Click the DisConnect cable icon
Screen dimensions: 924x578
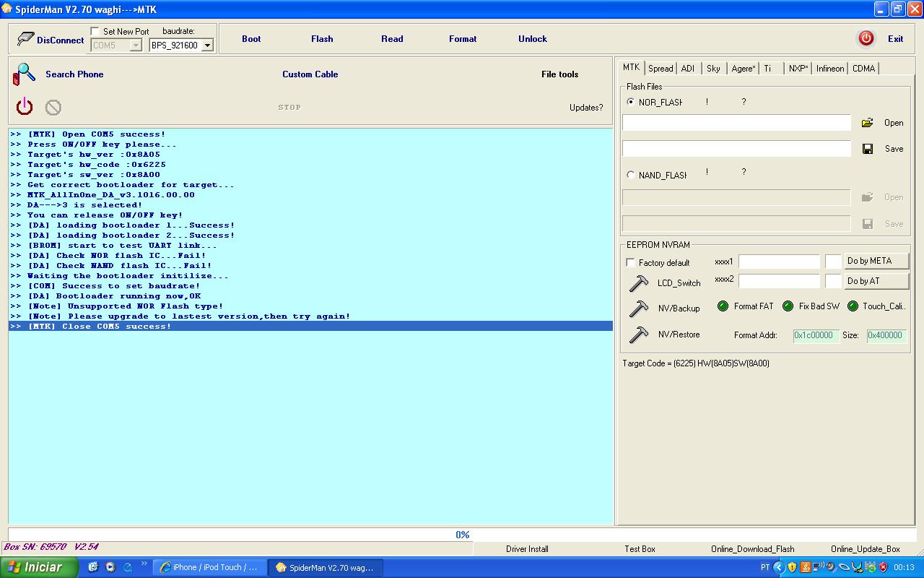[x=25, y=39]
